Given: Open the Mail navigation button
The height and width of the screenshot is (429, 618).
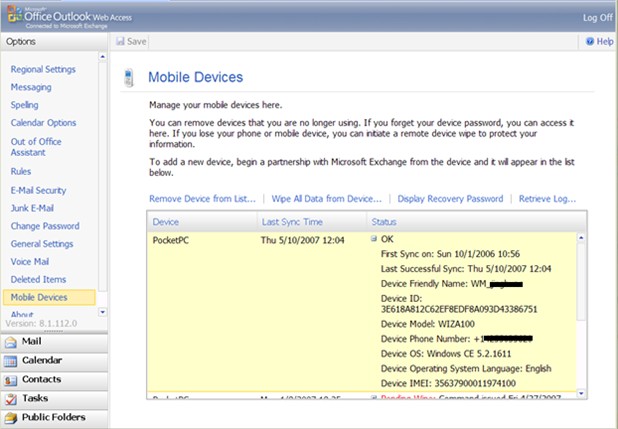Looking at the screenshot, I should tap(54, 342).
